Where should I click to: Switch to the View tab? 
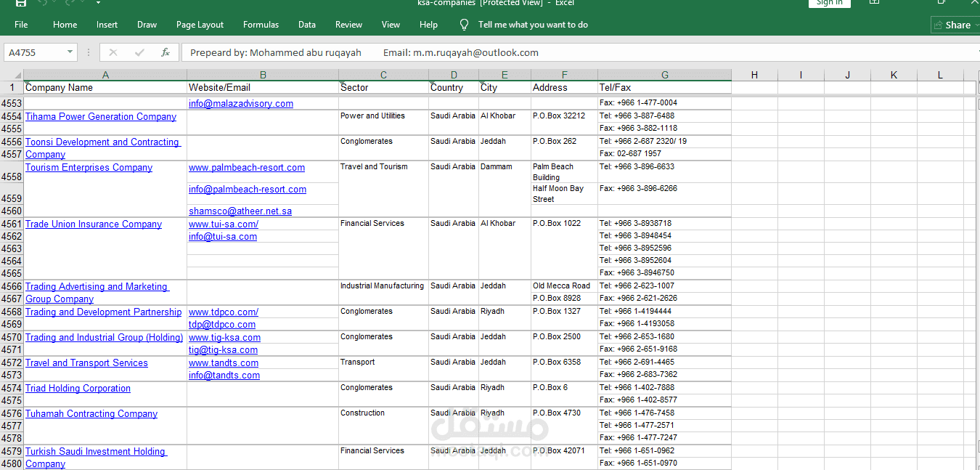(391, 25)
